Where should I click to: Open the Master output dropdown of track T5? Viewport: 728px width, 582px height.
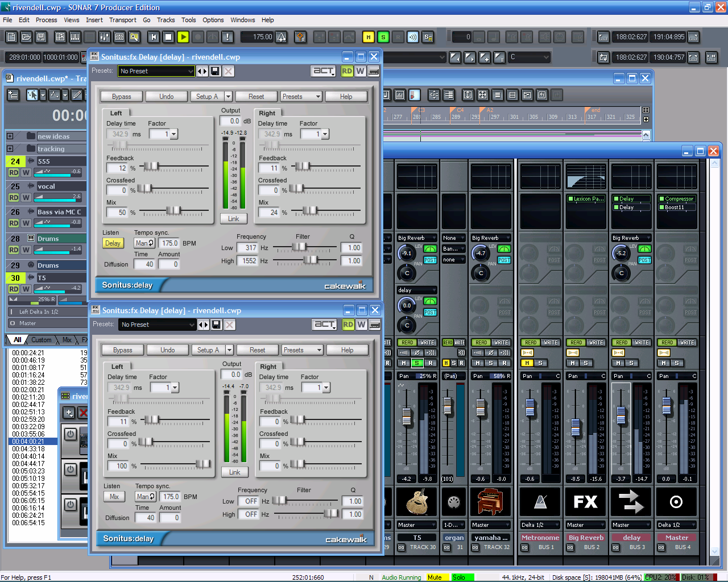[x=417, y=525]
